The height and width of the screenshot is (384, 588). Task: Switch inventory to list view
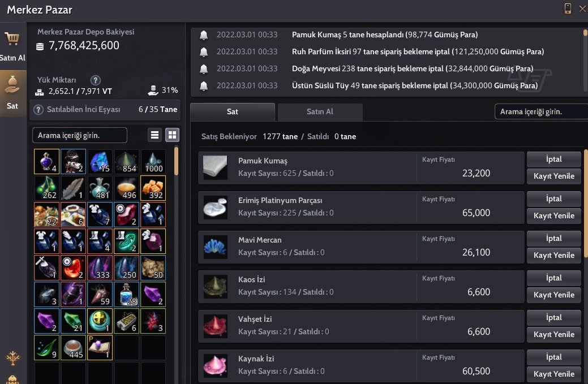pos(154,135)
